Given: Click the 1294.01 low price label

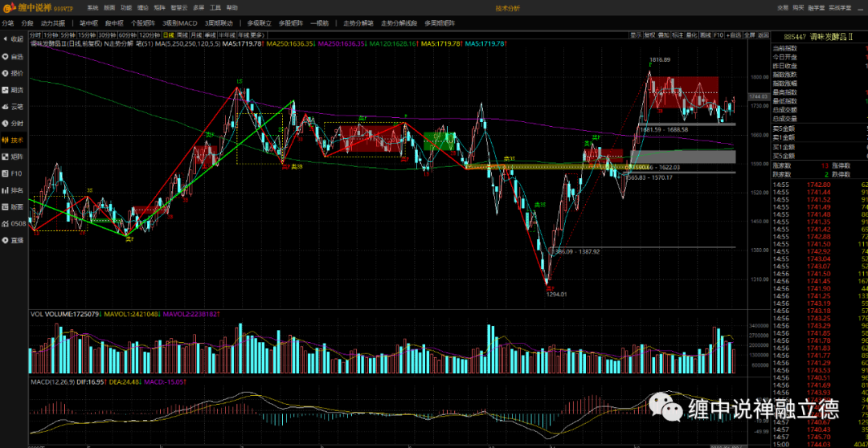Looking at the screenshot, I should [x=557, y=294].
